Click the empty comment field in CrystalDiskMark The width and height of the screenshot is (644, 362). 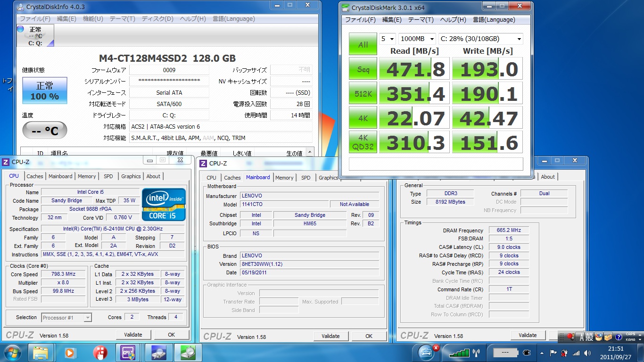(436, 164)
